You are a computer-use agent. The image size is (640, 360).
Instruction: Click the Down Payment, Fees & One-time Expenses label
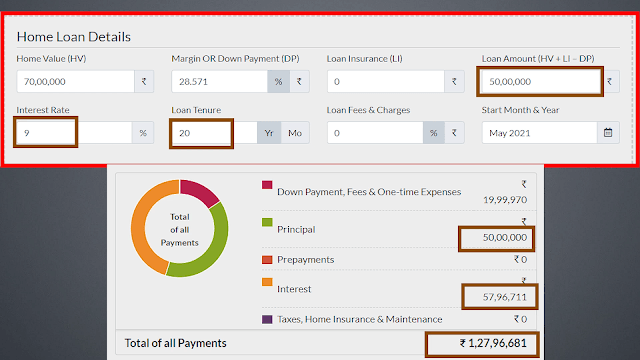[x=369, y=192]
